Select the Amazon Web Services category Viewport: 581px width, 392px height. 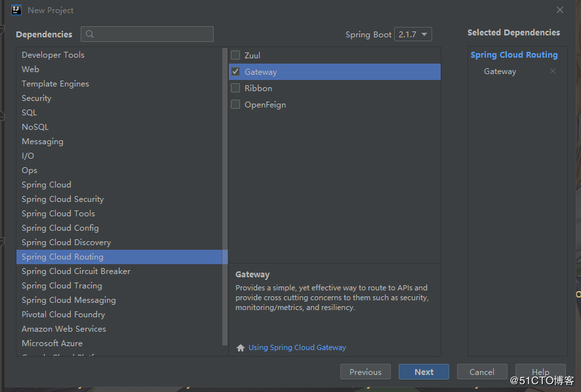(119, 329)
